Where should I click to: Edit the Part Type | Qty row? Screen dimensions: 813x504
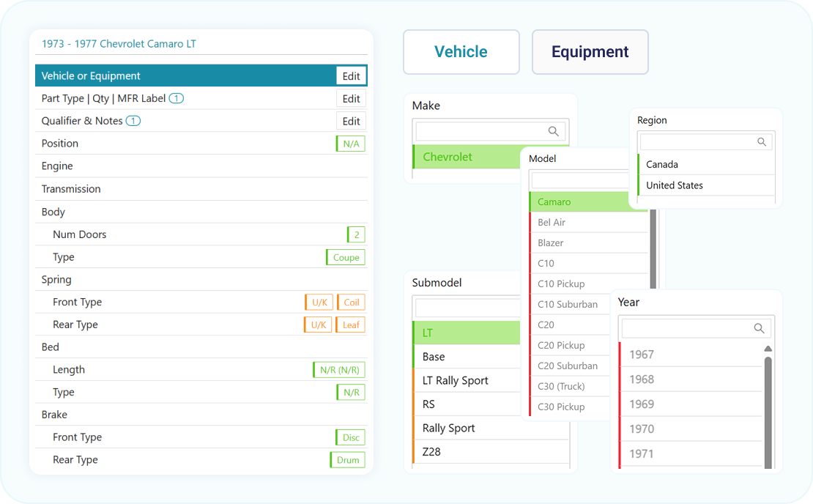pyautogui.click(x=351, y=99)
